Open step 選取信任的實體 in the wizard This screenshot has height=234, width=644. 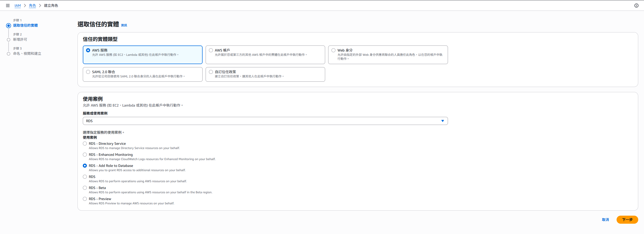[25, 25]
